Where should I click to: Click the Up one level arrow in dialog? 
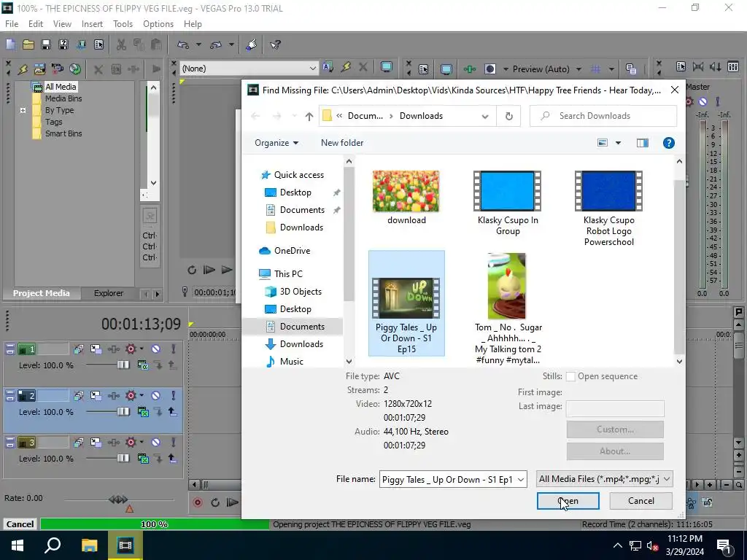click(x=309, y=116)
